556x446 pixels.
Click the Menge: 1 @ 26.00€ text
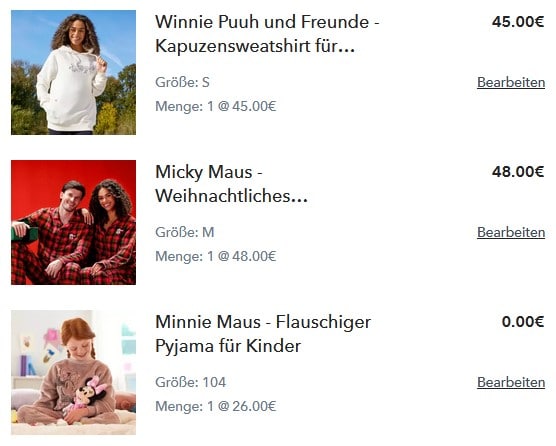216,406
